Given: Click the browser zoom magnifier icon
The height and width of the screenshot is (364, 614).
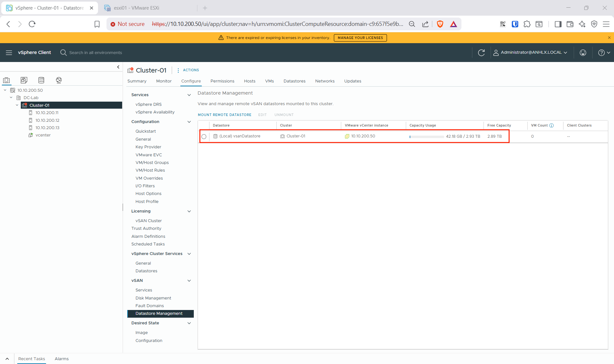Looking at the screenshot, I should click(412, 24).
